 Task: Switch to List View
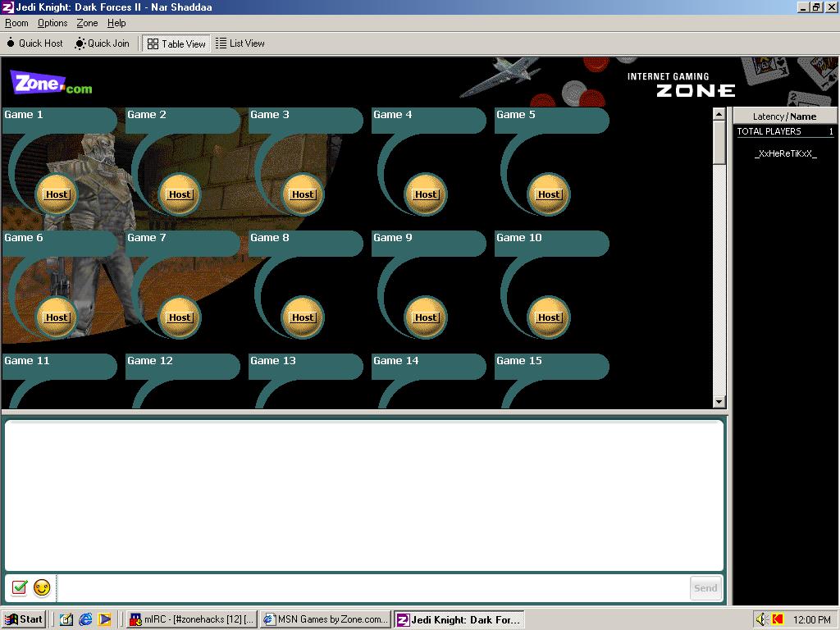[x=240, y=43]
